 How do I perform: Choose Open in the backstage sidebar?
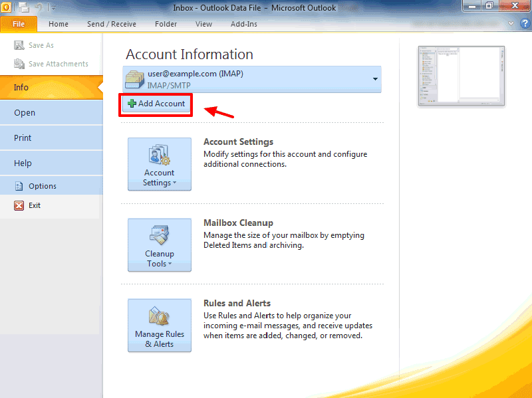coord(25,113)
